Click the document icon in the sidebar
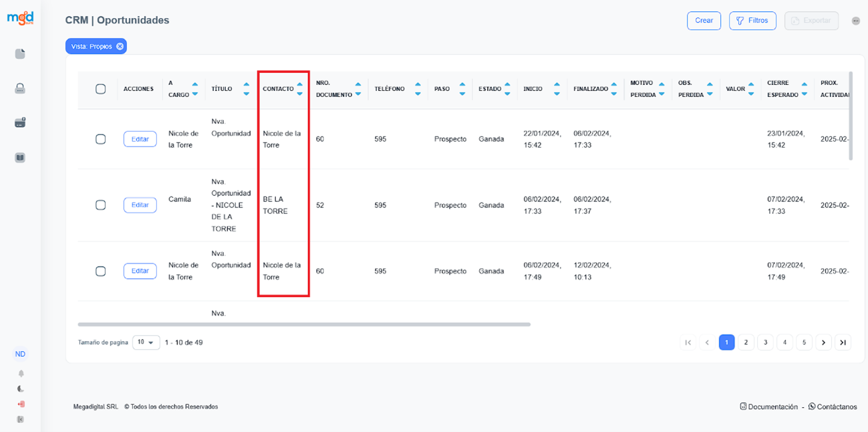Screen dimensions: 868x432 20,54
